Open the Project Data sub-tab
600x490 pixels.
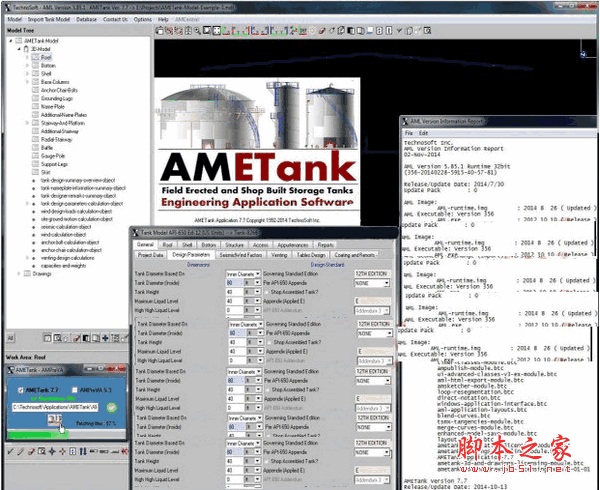click(x=151, y=255)
